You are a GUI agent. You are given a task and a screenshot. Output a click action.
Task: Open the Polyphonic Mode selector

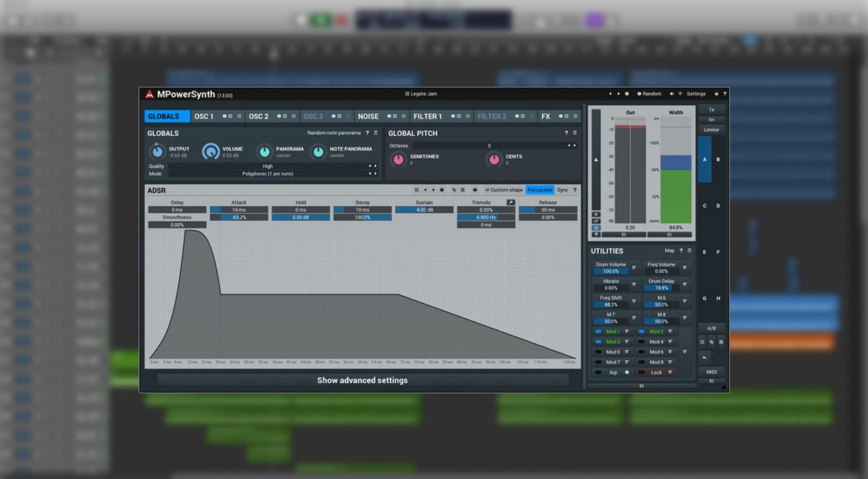click(267, 174)
